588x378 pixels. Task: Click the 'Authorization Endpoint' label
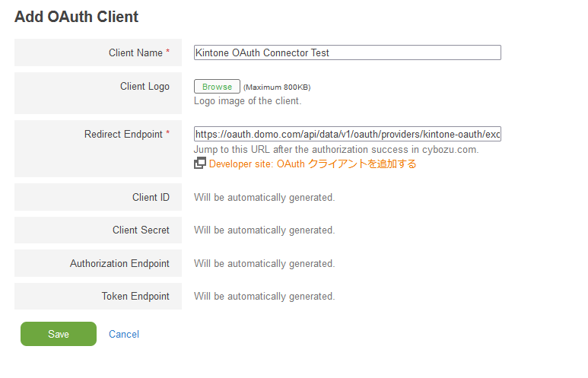click(x=119, y=264)
